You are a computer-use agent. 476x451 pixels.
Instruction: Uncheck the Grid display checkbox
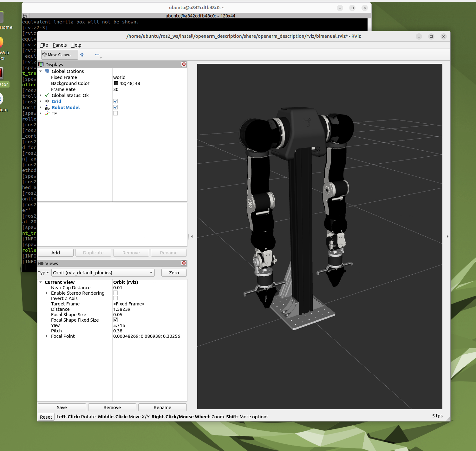115,101
